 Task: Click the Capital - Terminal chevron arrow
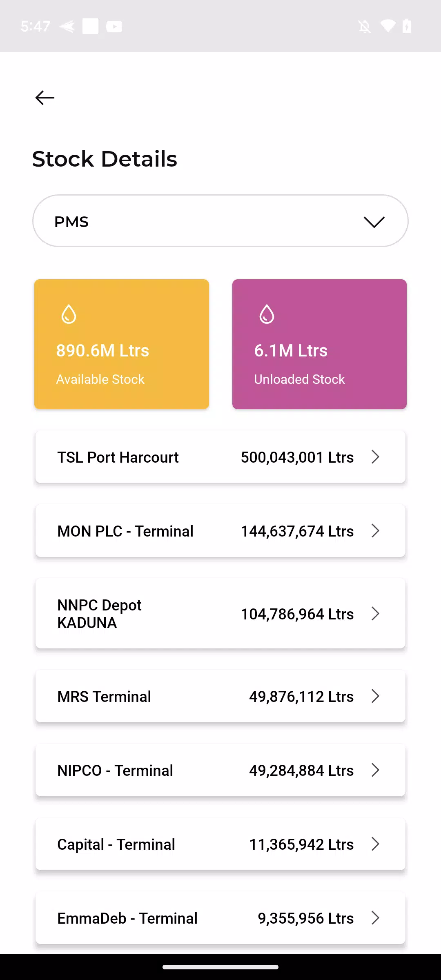tap(375, 844)
